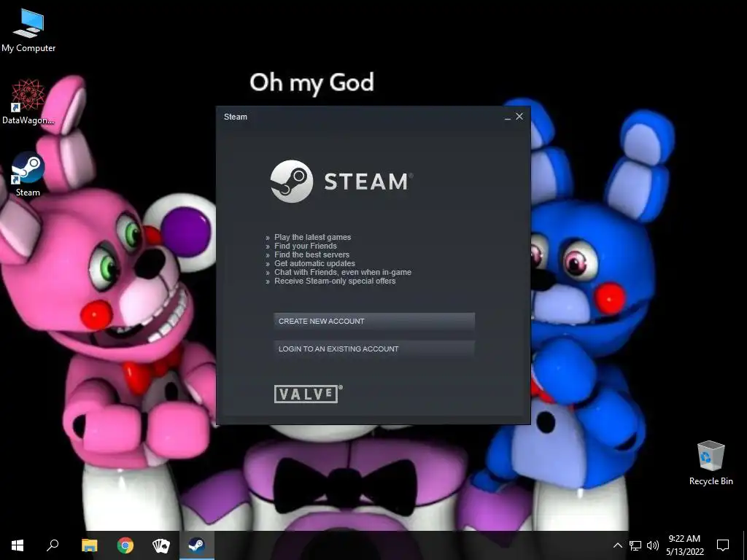The height and width of the screenshot is (560, 747).
Task: Open the notification center icon
Action: pos(723,545)
